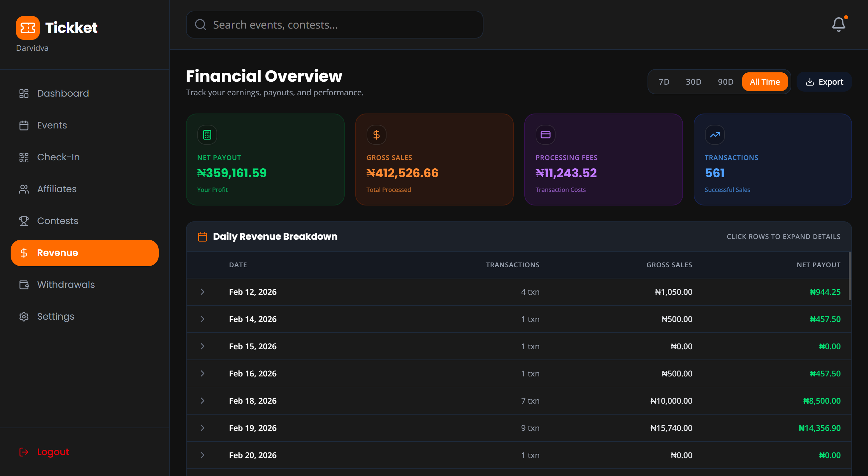Click net payout value ₦944.25

pyautogui.click(x=825, y=292)
